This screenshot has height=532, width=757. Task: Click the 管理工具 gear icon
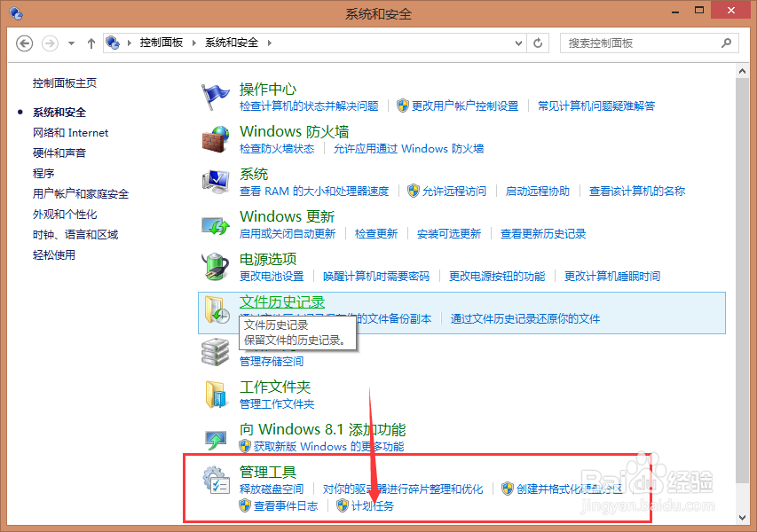click(216, 479)
